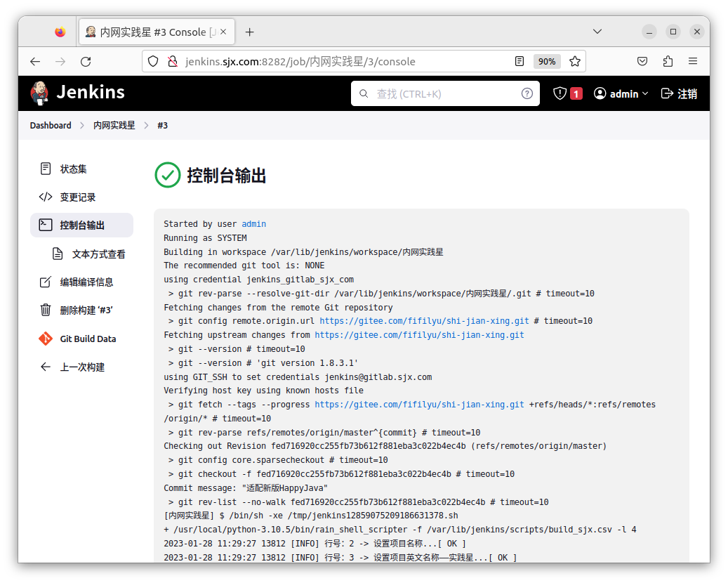Image resolution: width=728 pixels, height=583 pixels.
Task: Open the Firefox hamburger application menu
Action: pos(693,61)
